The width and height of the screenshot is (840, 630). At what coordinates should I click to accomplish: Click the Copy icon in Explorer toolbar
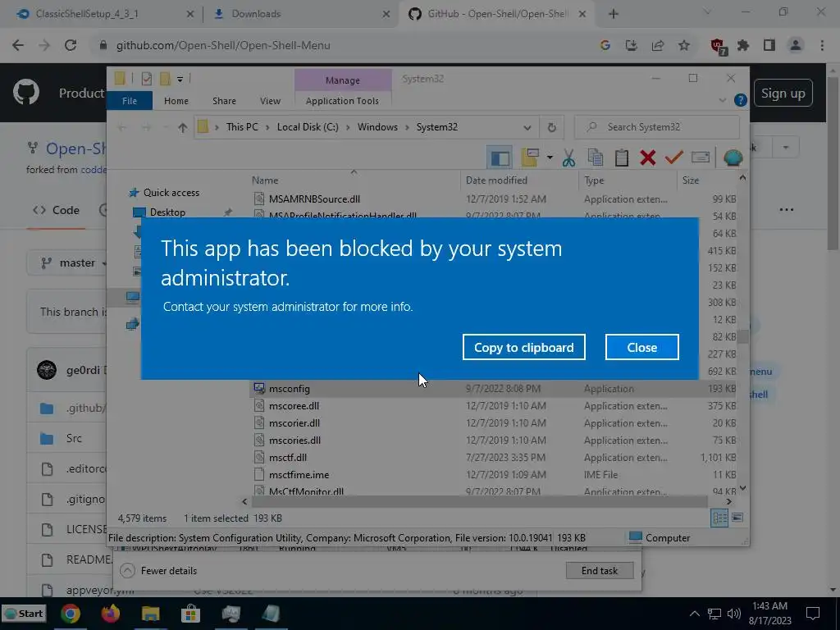pyautogui.click(x=596, y=157)
